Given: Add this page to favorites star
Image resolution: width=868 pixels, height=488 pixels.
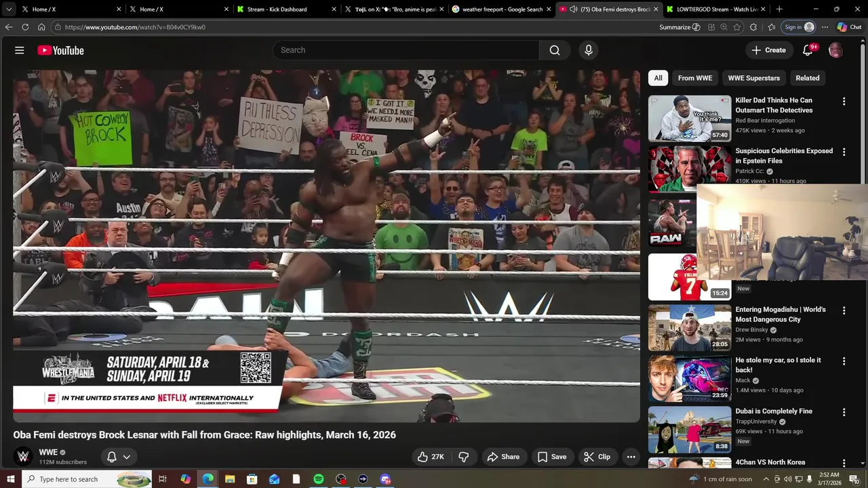Looking at the screenshot, I should [737, 27].
